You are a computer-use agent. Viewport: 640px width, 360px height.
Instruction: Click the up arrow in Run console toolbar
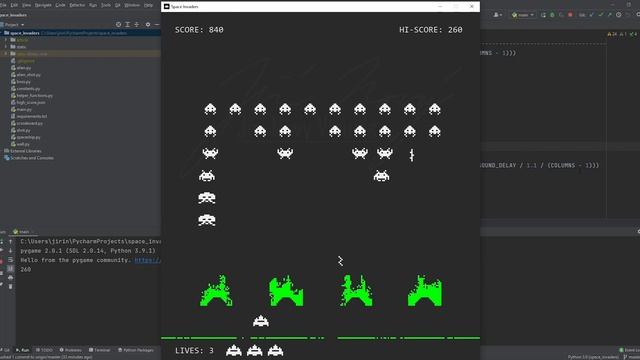[x=11, y=242]
